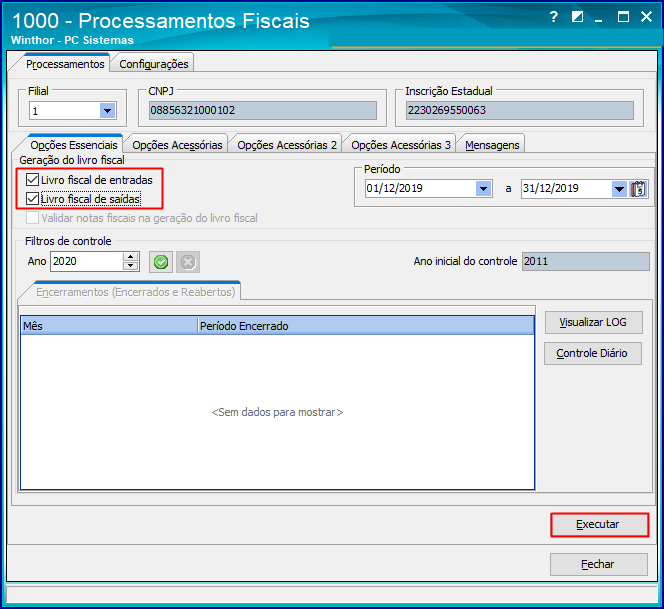Expand the start date 01/12/2019 dropdown
The height and width of the screenshot is (609, 664).
[x=483, y=188]
